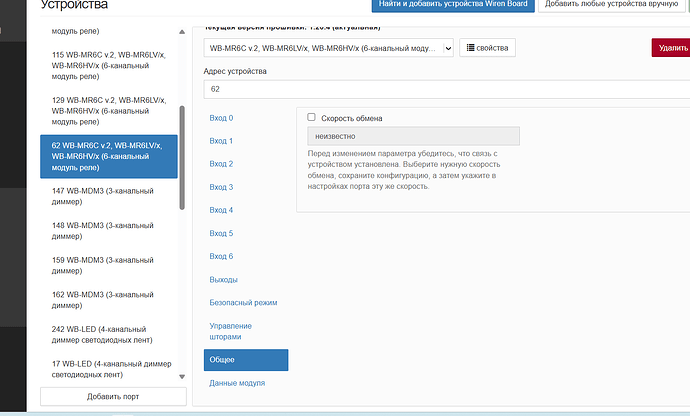Select the Общее tab
690x416 pixels.
coord(246,360)
